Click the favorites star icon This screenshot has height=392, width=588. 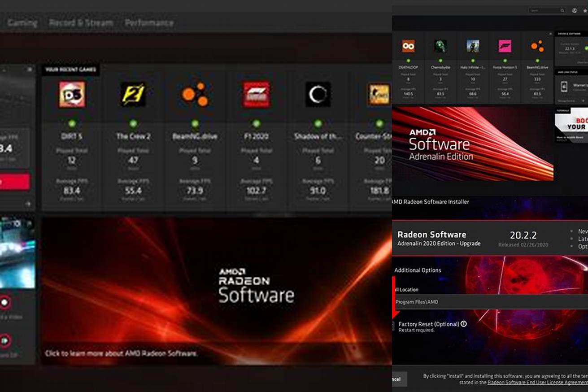pyautogui.click(x=585, y=10)
